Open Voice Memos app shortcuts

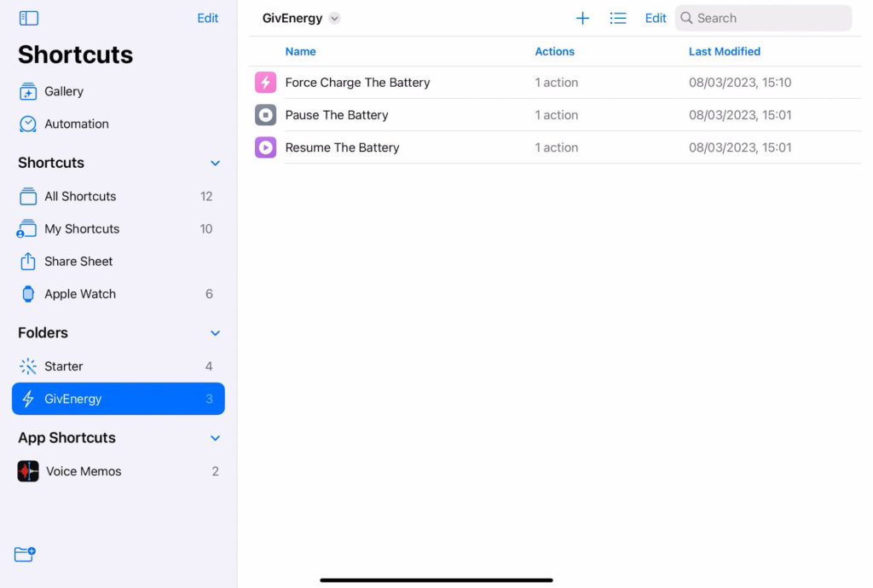click(x=118, y=471)
